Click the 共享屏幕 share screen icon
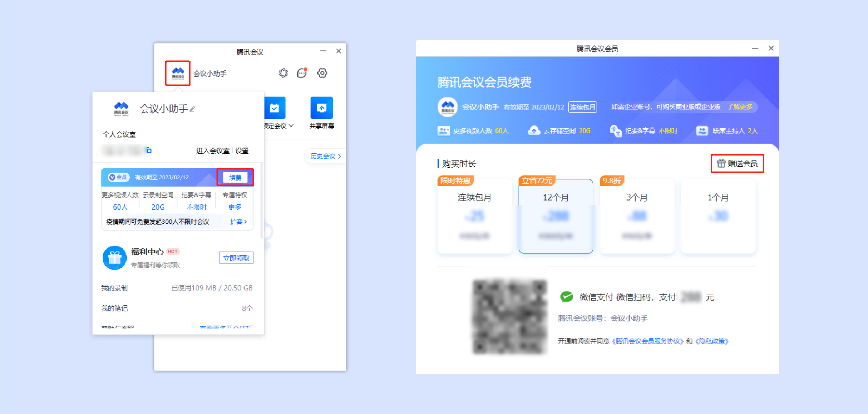The width and height of the screenshot is (868, 414). (321, 108)
